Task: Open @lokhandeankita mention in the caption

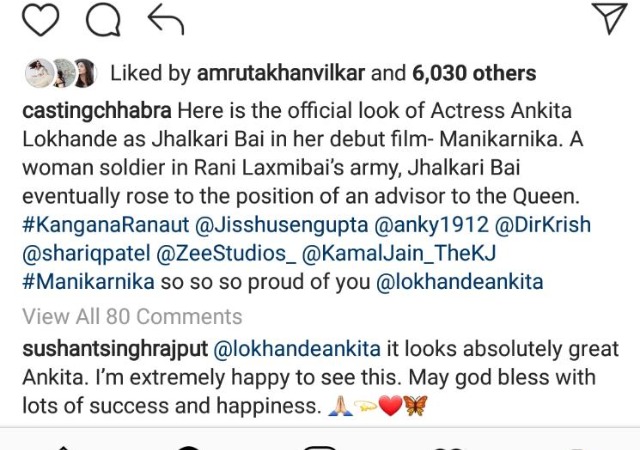Action: coord(459,282)
